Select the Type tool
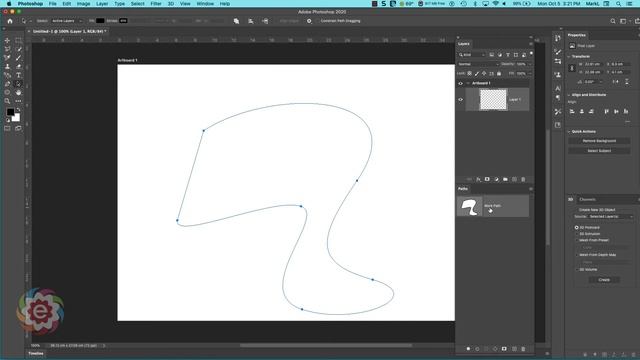Viewport: 640px width, 360px height. tap(18, 75)
